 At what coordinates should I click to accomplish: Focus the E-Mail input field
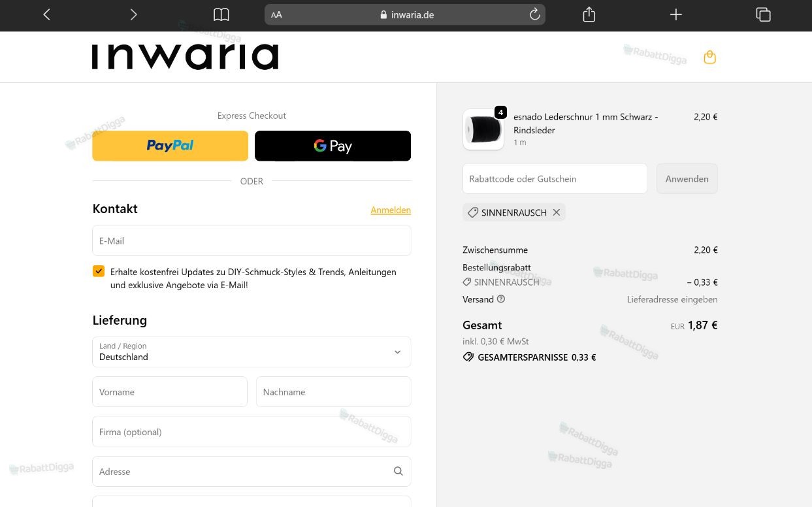pos(252,240)
